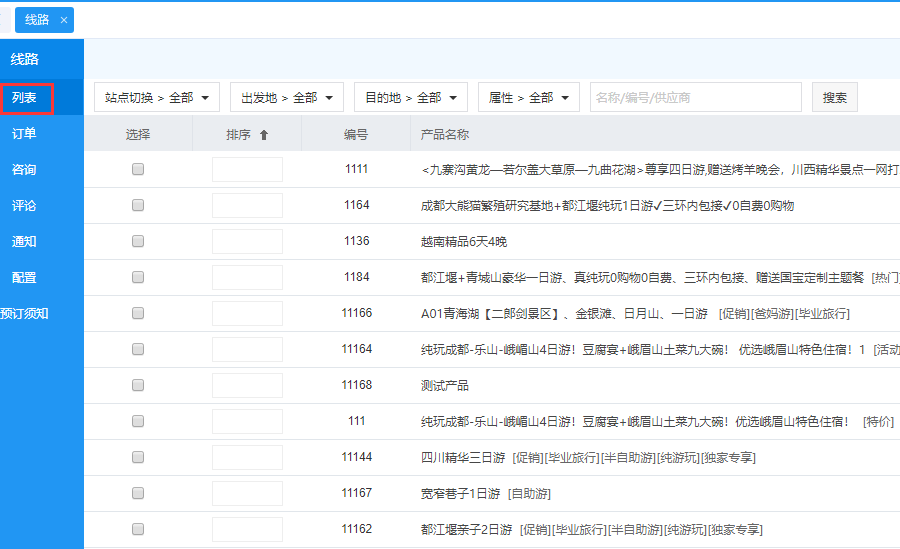Open the 咨询 sidebar item
The image size is (900, 549).
tap(25, 170)
